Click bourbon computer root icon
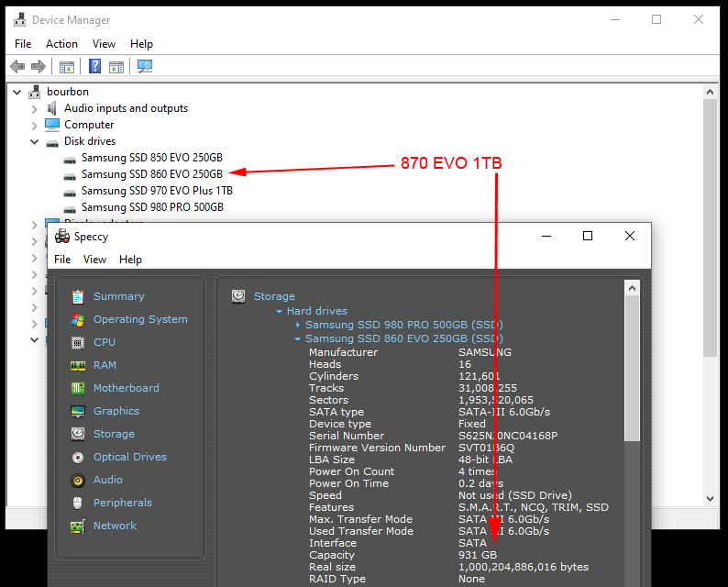This screenshot has height=587, width=728. pyautogui.click(x=34, y=92)
